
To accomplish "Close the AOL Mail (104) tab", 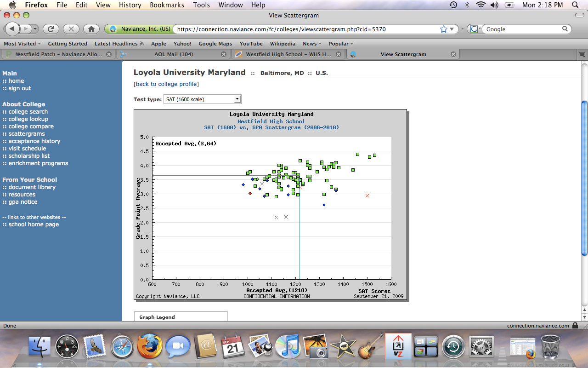I will pos(224,54).
